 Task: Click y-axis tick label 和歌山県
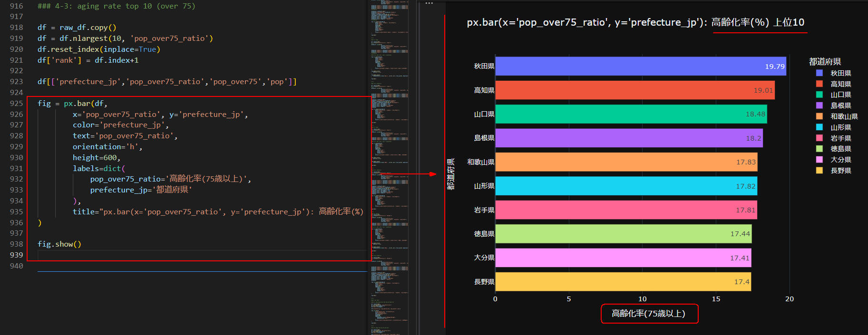point(481,162)
